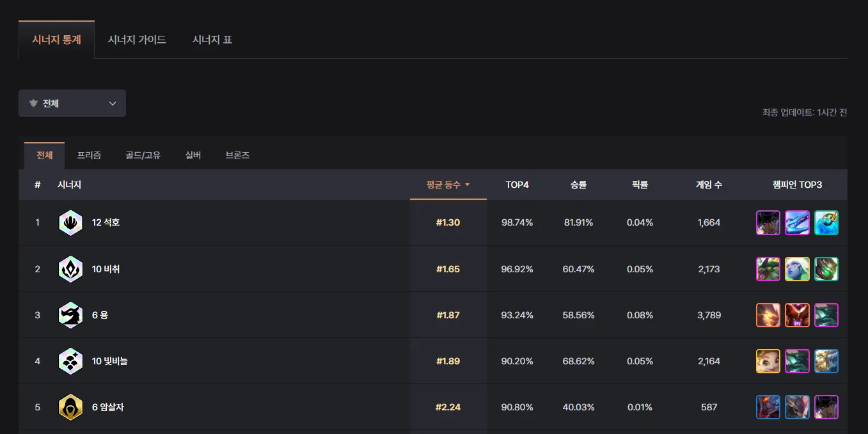Sort by 평균 등수 column header
The height and width of the screenshot is (434, 868).
pyautogui.click(x=448, y=185)
